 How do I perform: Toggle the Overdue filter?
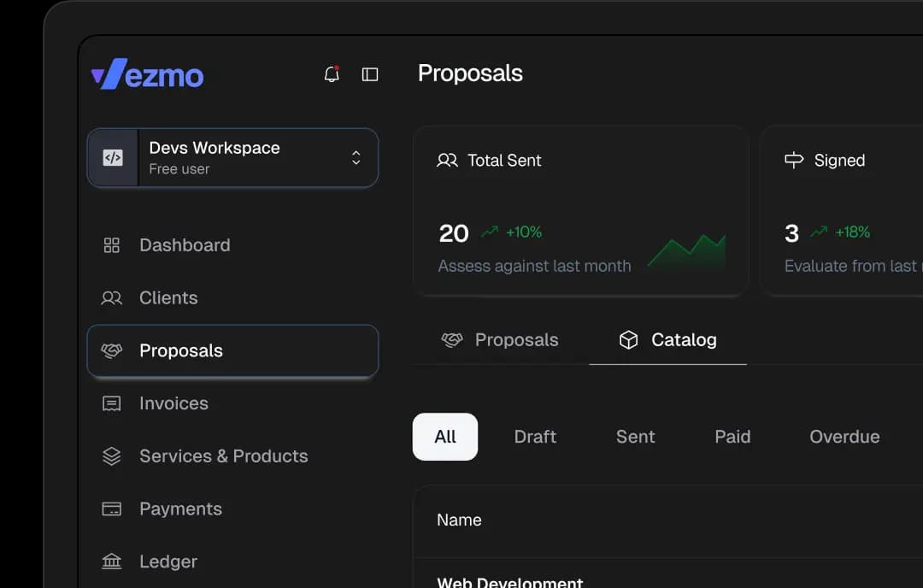844,437
